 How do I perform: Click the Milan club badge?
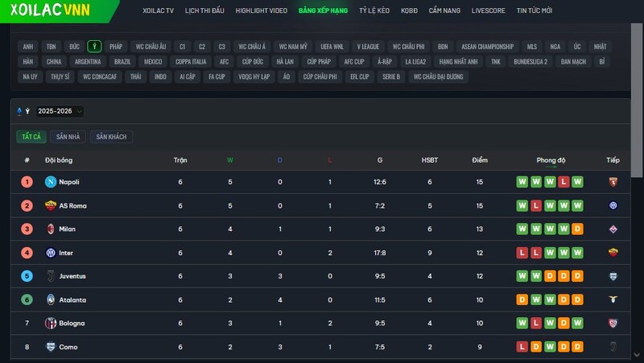(x=51, y=229)
